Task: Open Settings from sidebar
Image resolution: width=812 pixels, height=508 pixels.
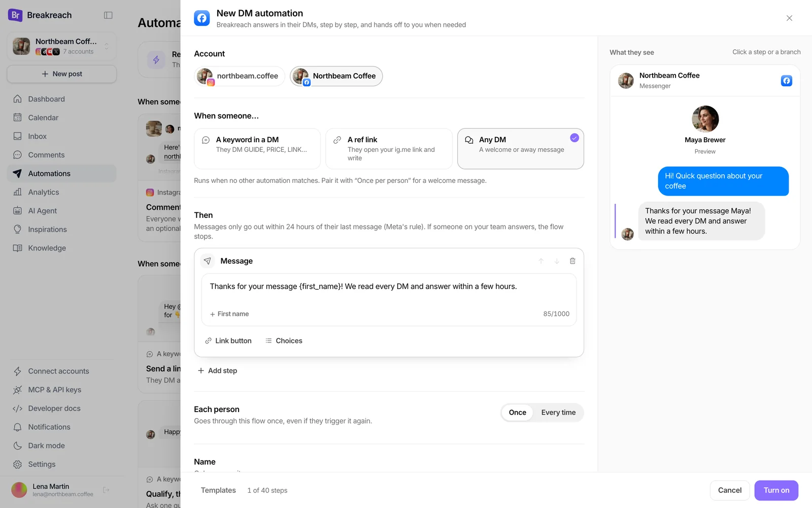Action: 61,464
